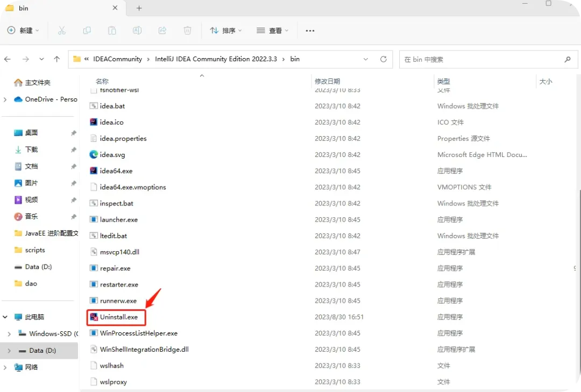Go forward with the right arrow

[x=26, y=59]
